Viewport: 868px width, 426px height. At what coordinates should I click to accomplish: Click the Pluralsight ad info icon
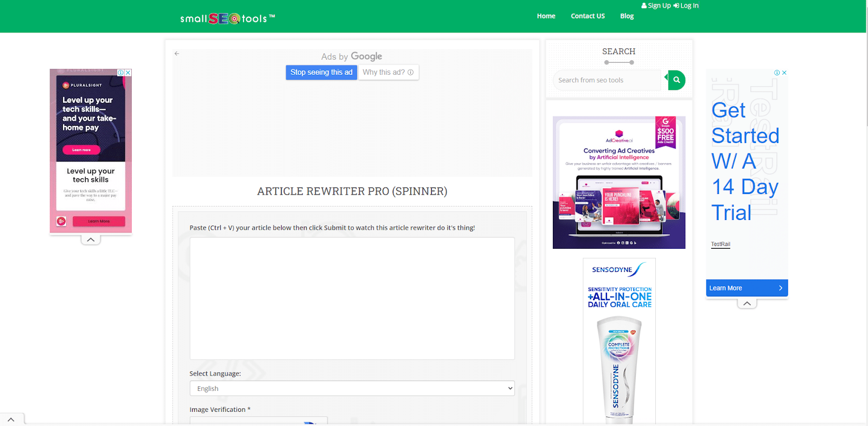click(121, 73)
